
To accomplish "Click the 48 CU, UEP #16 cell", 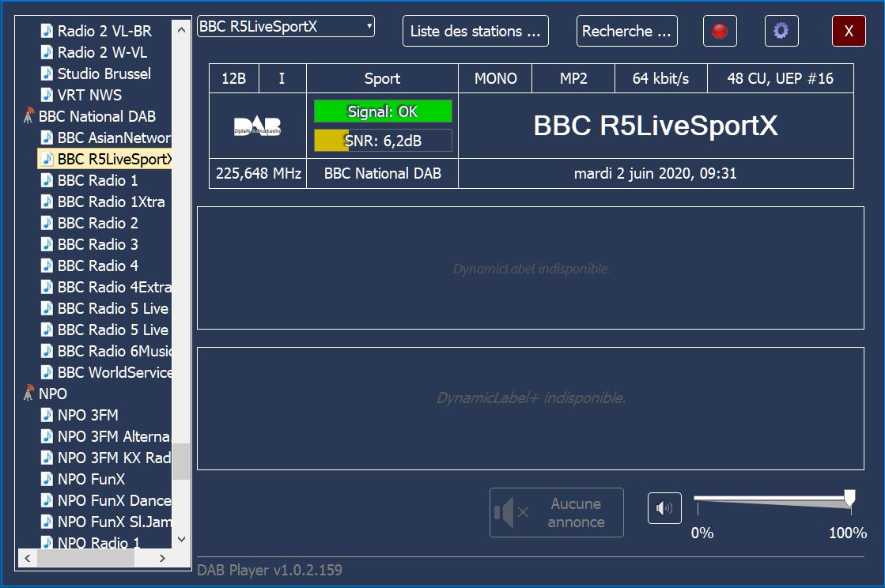I will 781,78.
